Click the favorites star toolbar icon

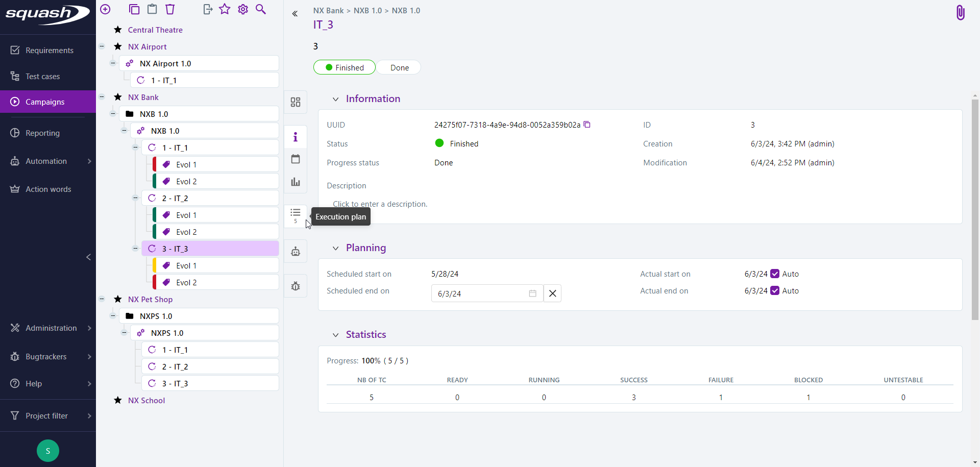(225, 9)
